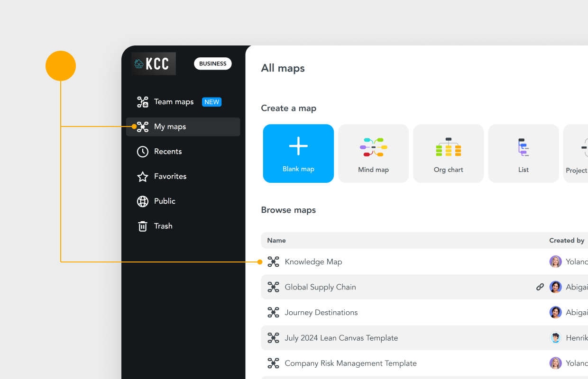Click the BUSINESS plan badge
Viewport: 588px width, 379px height.
213,64
